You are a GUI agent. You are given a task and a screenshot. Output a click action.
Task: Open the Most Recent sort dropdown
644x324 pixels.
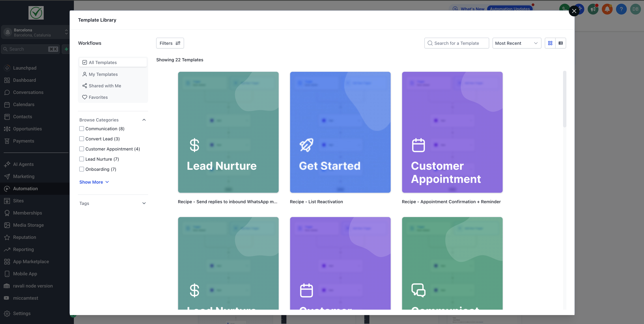click(516, 43)
